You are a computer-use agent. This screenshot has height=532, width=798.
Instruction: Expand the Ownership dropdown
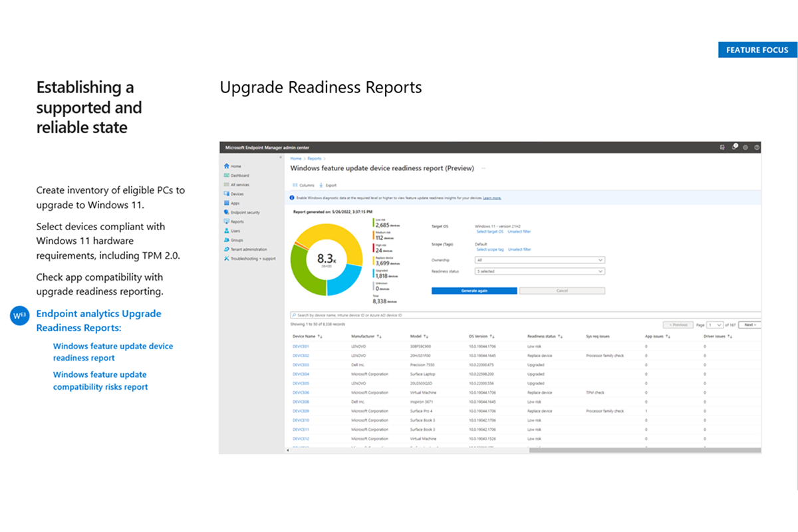pyautogui.click(x=540, y=260)
